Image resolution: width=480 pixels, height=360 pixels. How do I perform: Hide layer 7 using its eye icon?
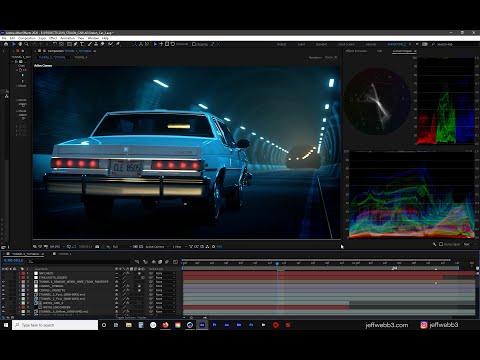tap(3, 299)
